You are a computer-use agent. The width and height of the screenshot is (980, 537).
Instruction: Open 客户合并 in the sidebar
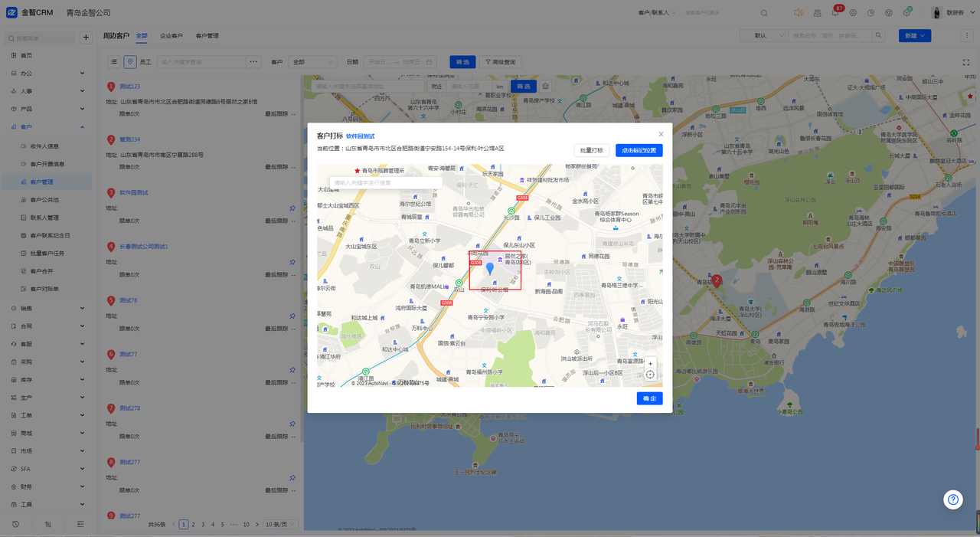point(41,271)
